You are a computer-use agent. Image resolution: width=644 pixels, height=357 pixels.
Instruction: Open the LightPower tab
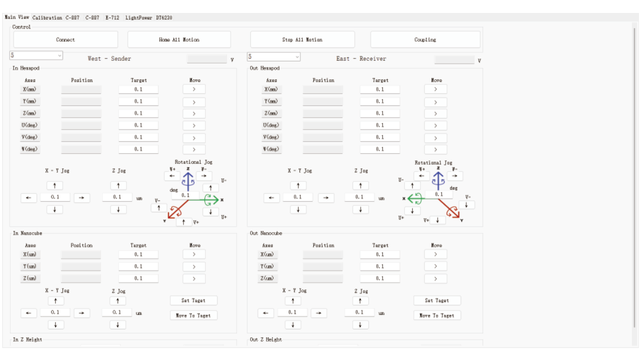pos(139,17)
